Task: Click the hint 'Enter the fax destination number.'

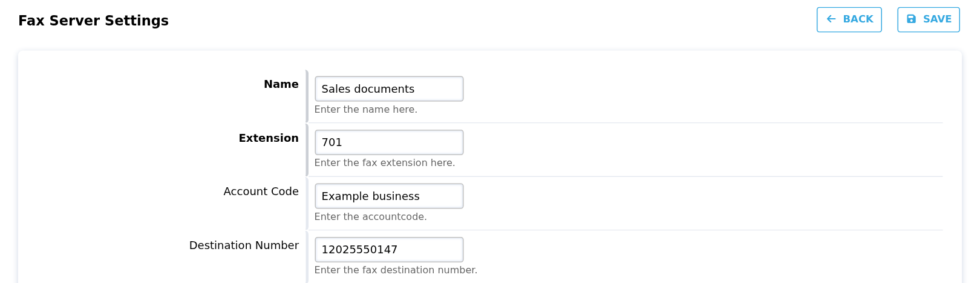Action: [396, 270]
